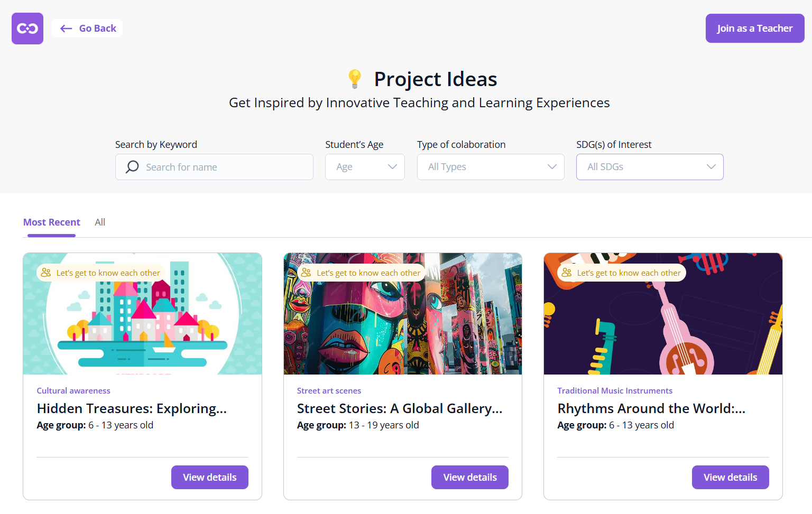Viewport: 812px width, 514px height.
Task: Open the Type of colaboration dropdown
Action: [490, 167]
